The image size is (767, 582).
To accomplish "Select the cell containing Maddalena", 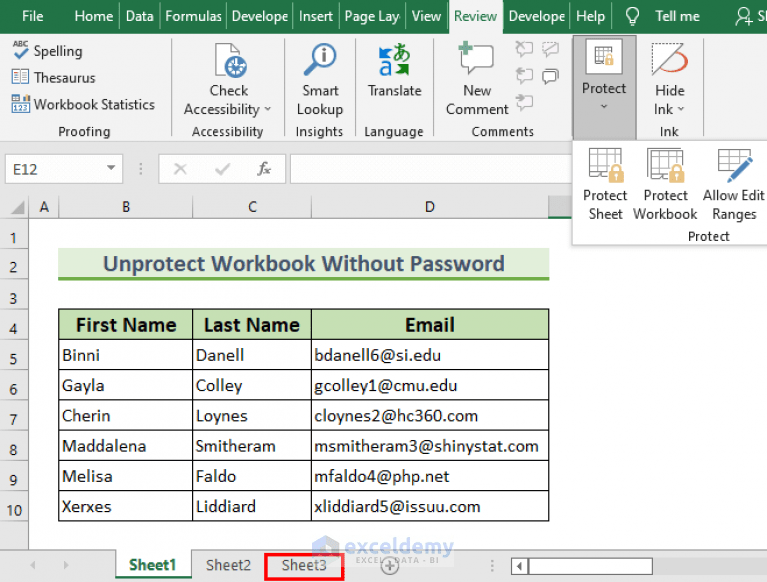I will tap(126, 446).
